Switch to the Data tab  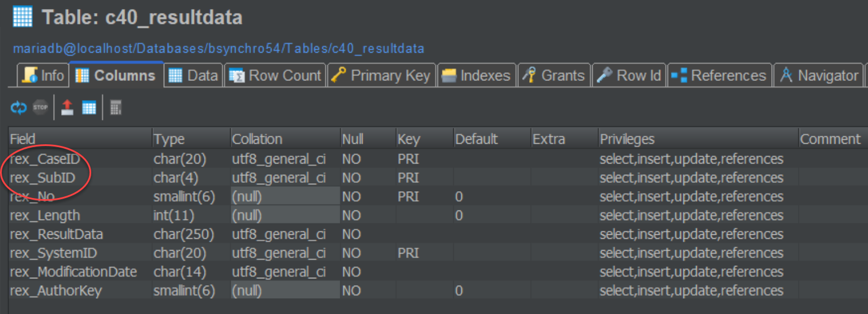point(194,75)
